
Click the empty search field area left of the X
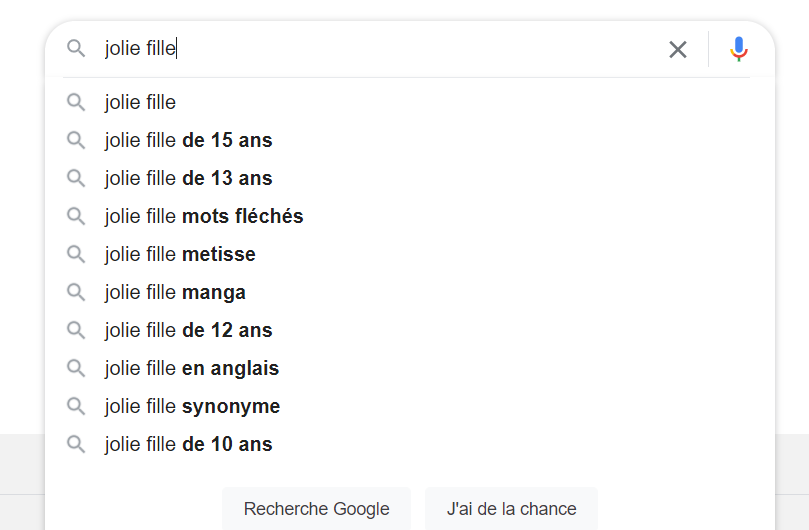420,49
